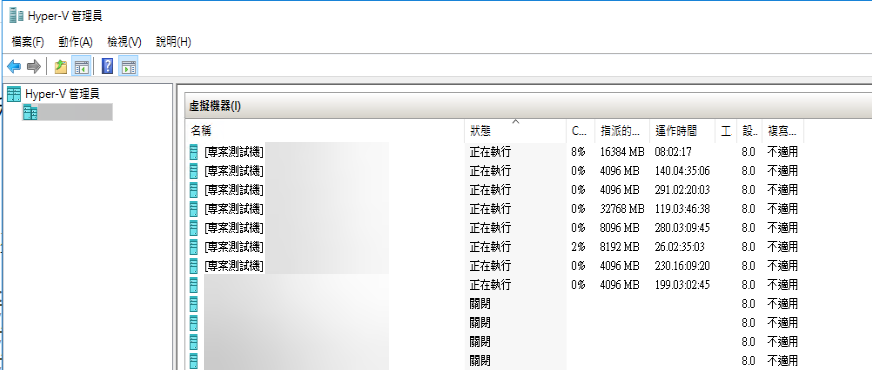Sort by the 名稱 column header
Screen dimensions: 872x370
point(325,131)
